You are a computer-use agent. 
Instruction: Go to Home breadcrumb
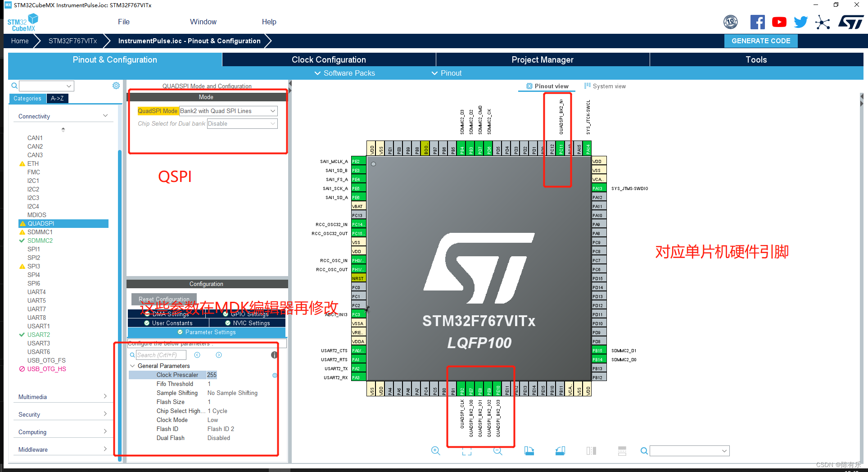coord(20,41)
